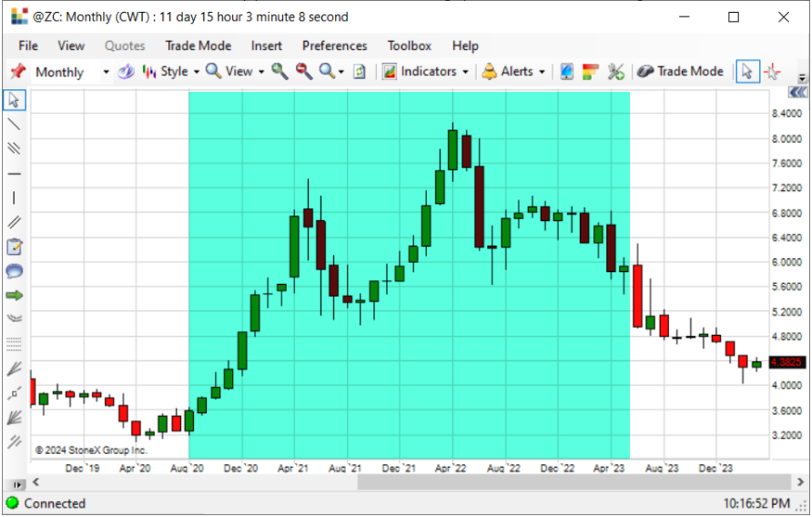
Task: Pick the speech bubble comment tool
Action: click(x=14, y=271)
